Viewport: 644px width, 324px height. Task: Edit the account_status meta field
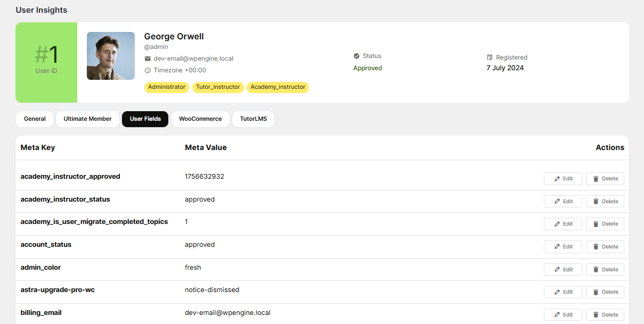(x=563, y=247)
